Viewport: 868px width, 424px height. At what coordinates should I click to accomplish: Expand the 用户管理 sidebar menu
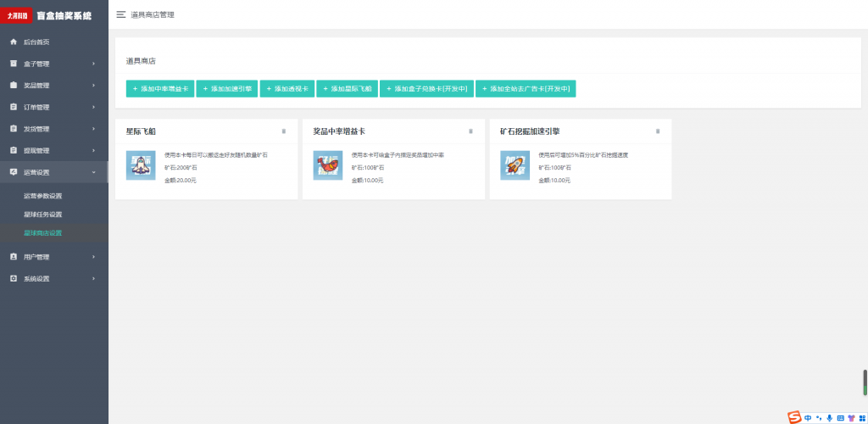(x=54, y=257)
